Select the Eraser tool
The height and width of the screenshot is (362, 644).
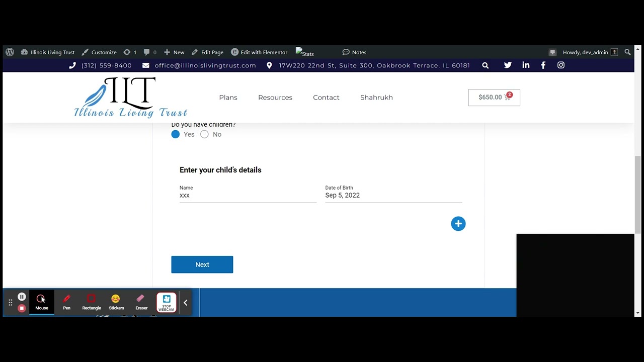(141, 303)
